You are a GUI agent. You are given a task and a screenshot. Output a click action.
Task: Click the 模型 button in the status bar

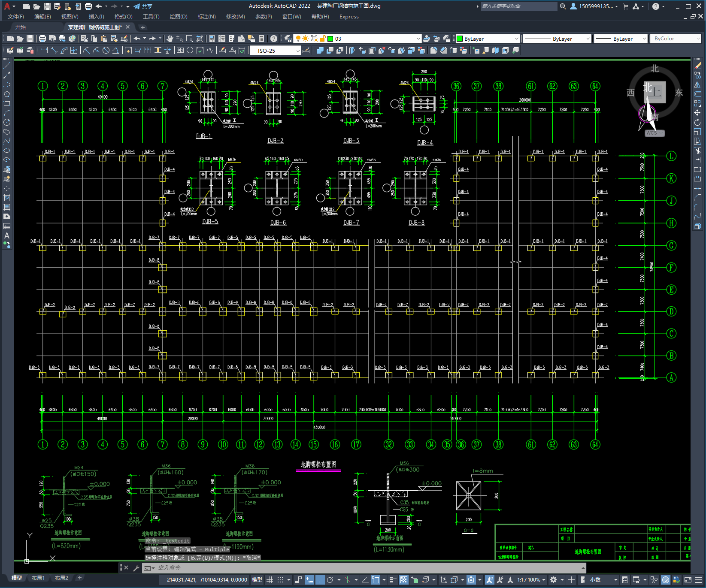coord(257,580)
